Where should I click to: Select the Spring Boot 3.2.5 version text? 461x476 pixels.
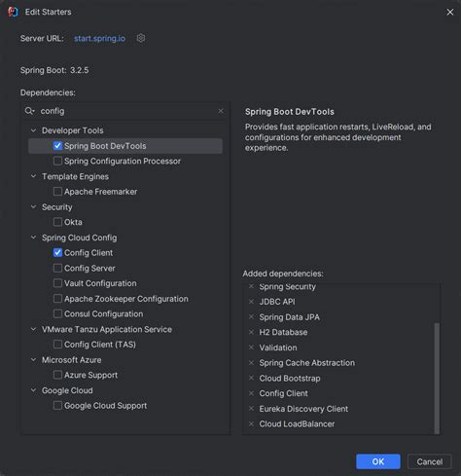[x=54, y=70]
